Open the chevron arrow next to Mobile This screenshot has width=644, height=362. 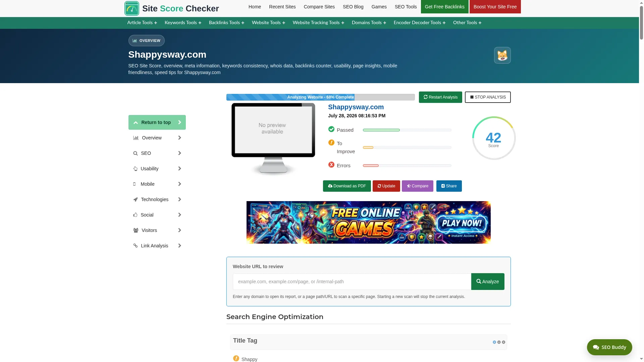click(179, 184)
